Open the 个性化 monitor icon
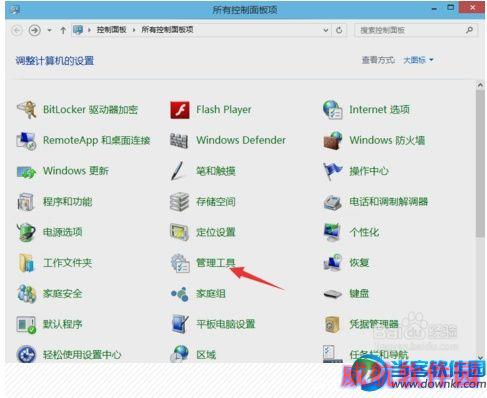 pos(332,232)
